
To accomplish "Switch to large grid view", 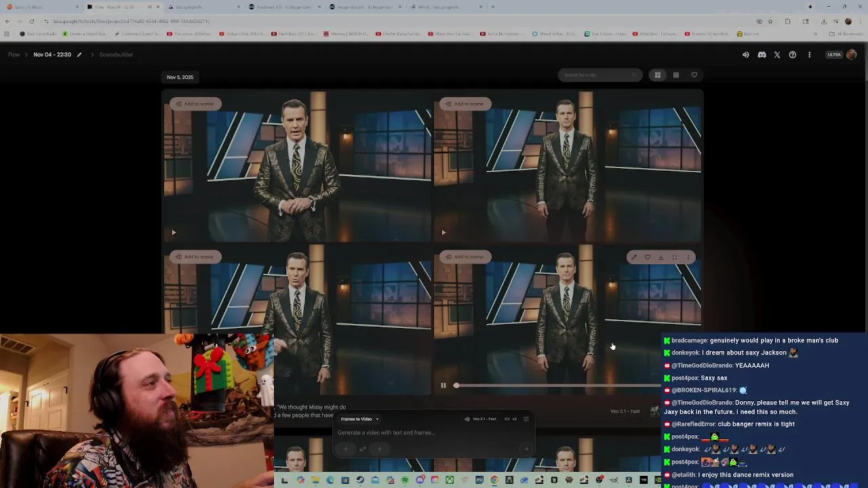I will (x=658, y=75).
